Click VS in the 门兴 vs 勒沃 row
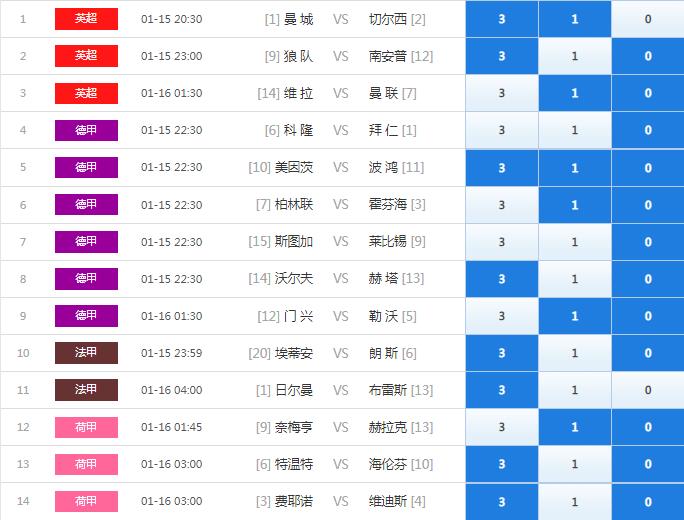684x520 pixels. point(341,316)
